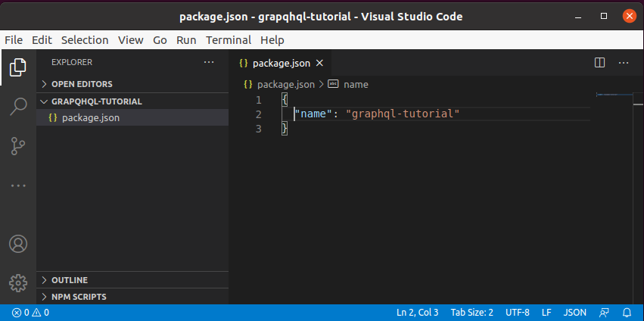This screenshot has width=644, height=321.
Task: Click the feedback icon in status bar
Action: [604, 313]
